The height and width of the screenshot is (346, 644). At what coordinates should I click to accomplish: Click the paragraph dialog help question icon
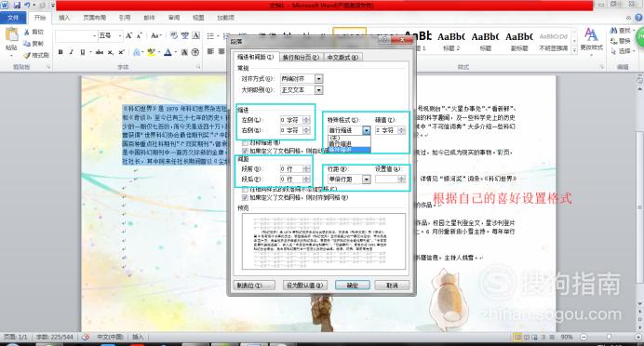coord(384,40)
